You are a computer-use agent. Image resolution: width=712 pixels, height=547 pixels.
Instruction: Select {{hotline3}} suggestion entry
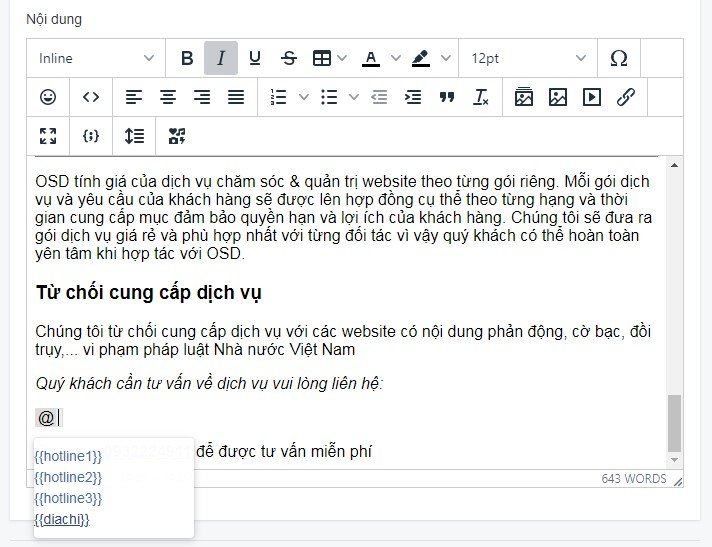pos(68,498)
